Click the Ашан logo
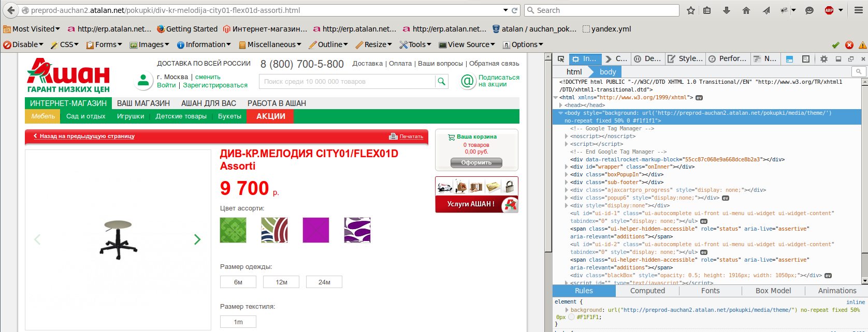Viewport: 868px width, 332px height. pyautogui.click(x=68, y=76)
